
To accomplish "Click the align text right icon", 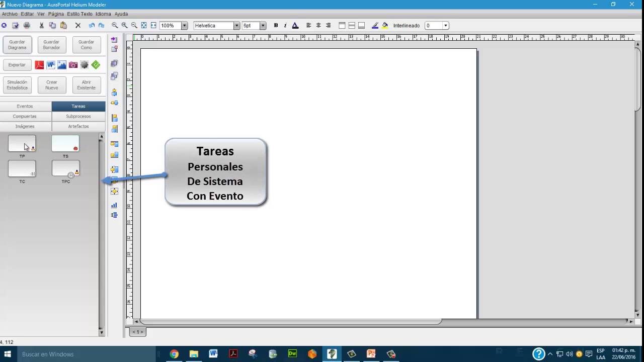I will tap(328, 25).
